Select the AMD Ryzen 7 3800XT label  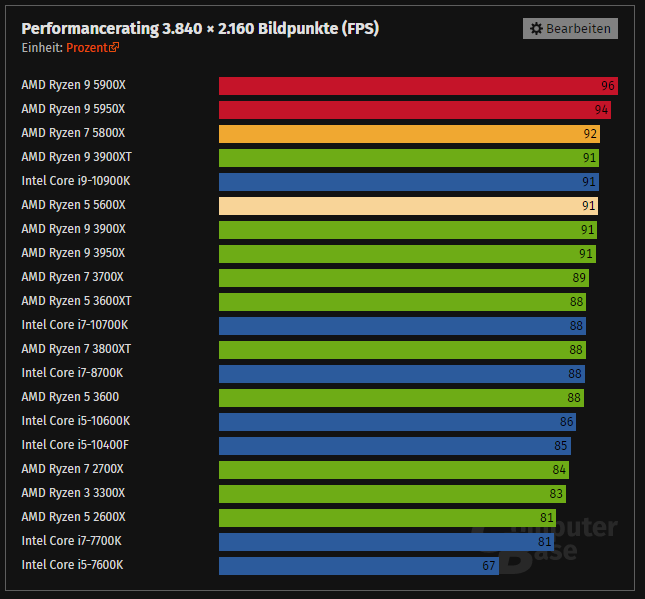coord(76,349)
